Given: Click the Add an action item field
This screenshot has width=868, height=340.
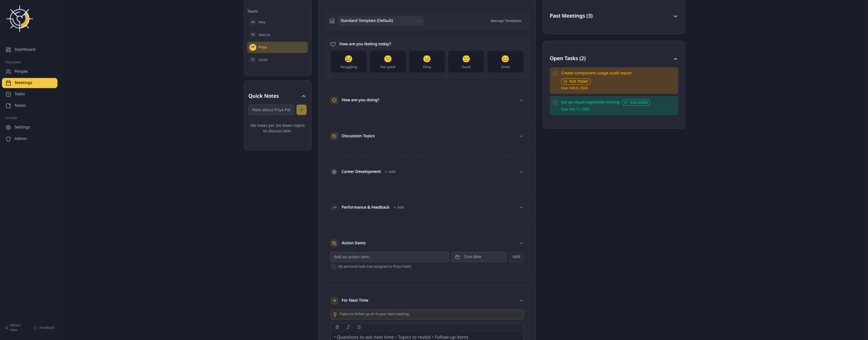Looking at the screenshot, I should click(389, 257).
